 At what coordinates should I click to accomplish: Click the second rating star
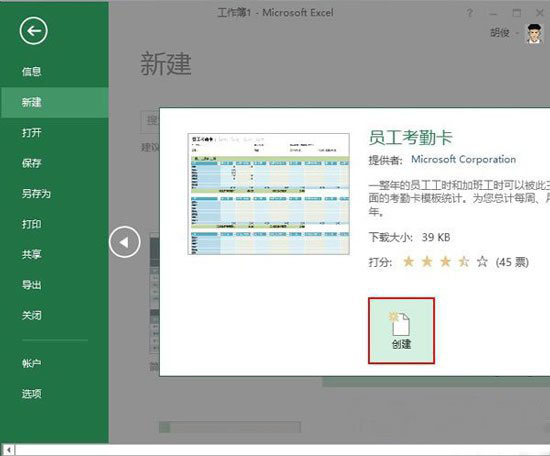(x=427, y=262)
